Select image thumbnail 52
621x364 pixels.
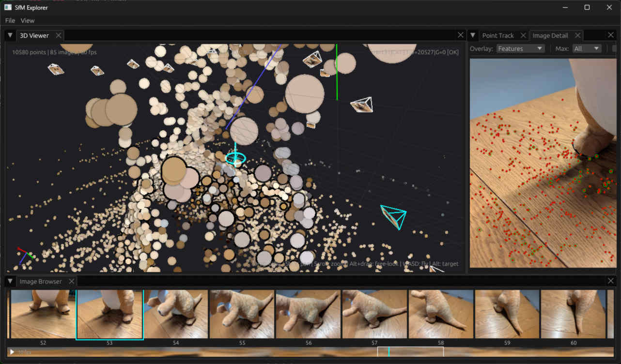point(43,314)
